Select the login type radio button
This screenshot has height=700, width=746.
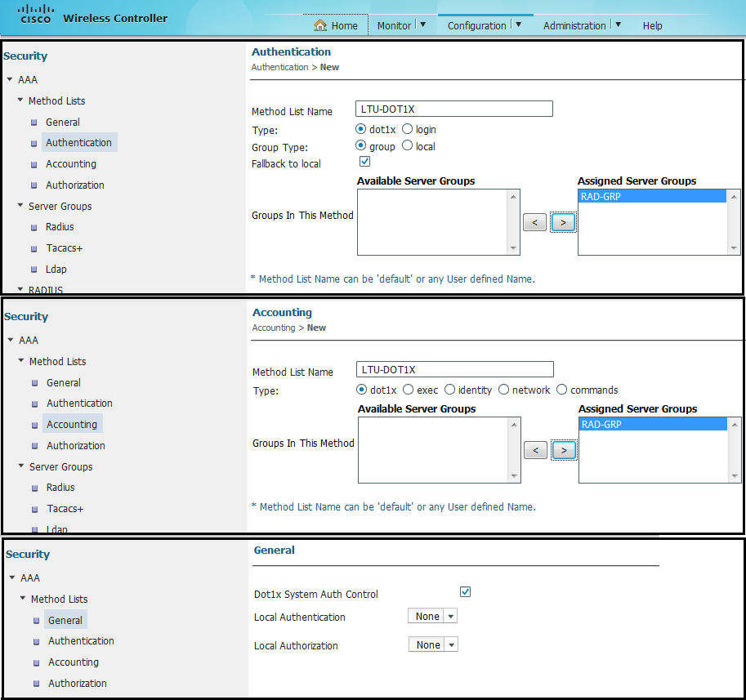[x=407, y=129]
